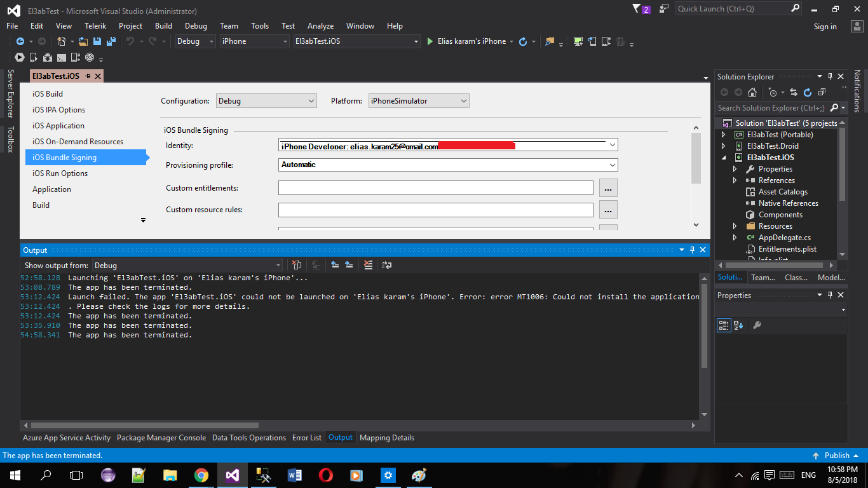The image size is (868, 488).
Task: Click the Search Solution Explorer field
Action: point(771,108)
